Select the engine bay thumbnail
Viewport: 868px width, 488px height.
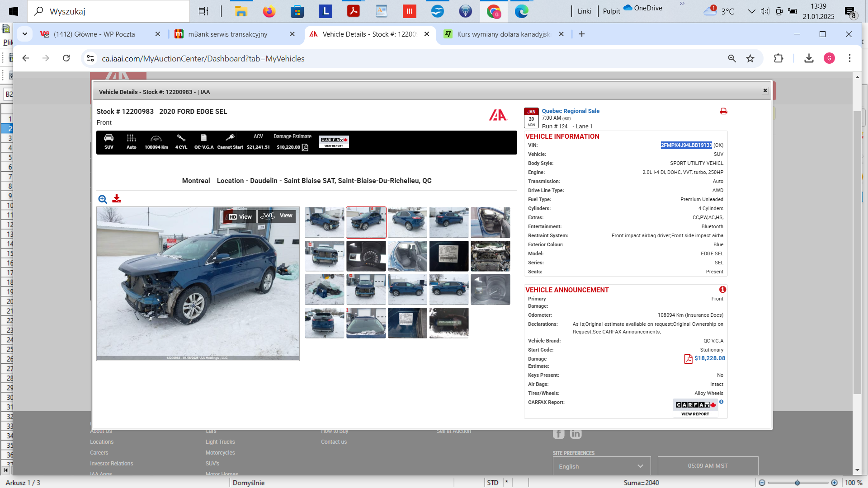tap(490, 256)
